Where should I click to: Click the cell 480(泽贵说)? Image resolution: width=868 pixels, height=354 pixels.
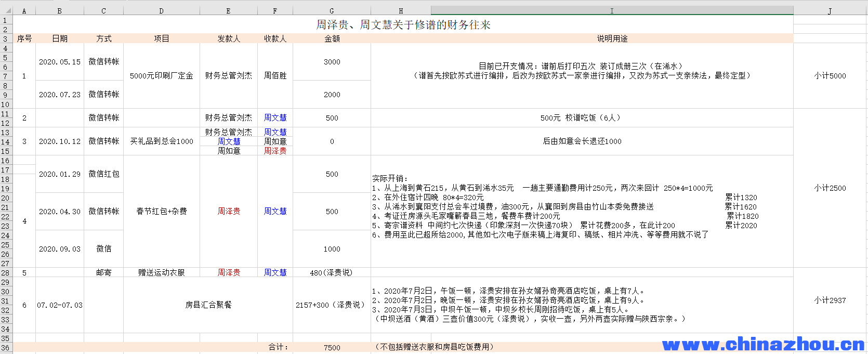[x=332, y=272]
